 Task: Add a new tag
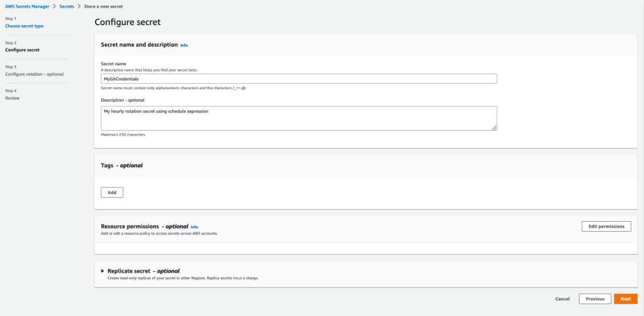(112, 192)
